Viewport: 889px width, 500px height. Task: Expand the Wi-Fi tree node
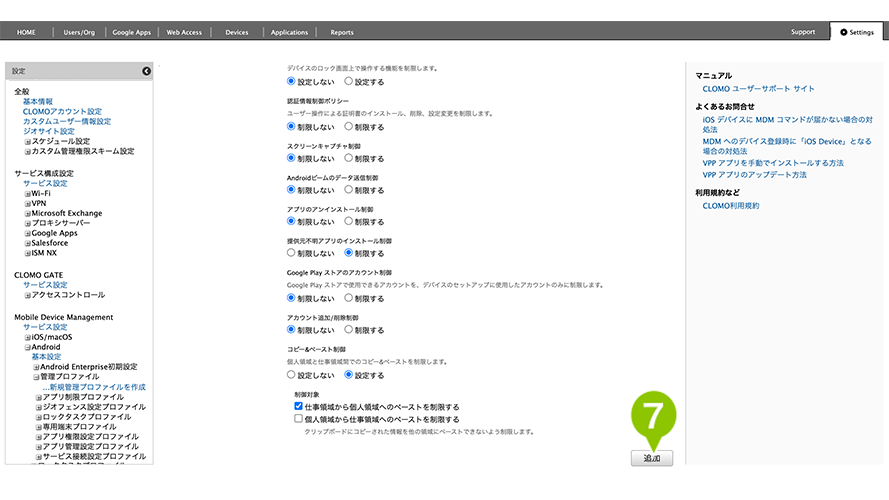tap(27, 194)
